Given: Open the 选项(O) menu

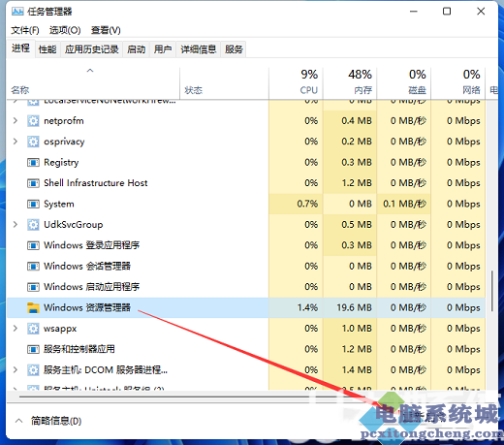Looking at the screenshot, I should (65, 30).
